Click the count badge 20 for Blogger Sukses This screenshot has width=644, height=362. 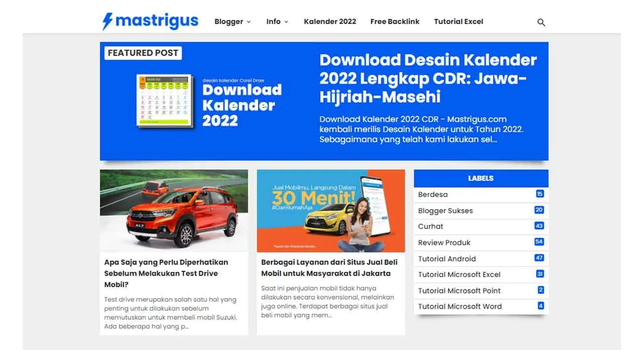(539, 210)
